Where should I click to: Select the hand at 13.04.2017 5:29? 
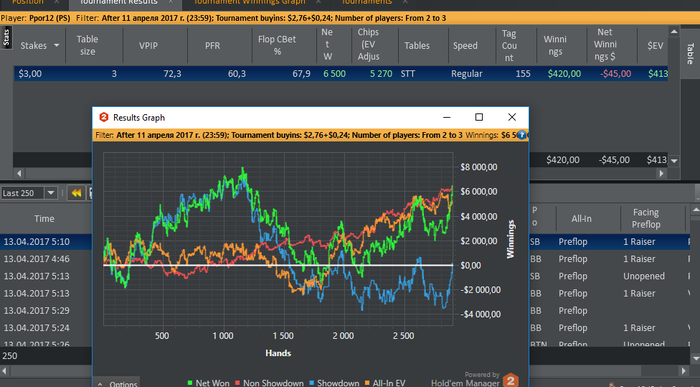click(x=37, y=311)
